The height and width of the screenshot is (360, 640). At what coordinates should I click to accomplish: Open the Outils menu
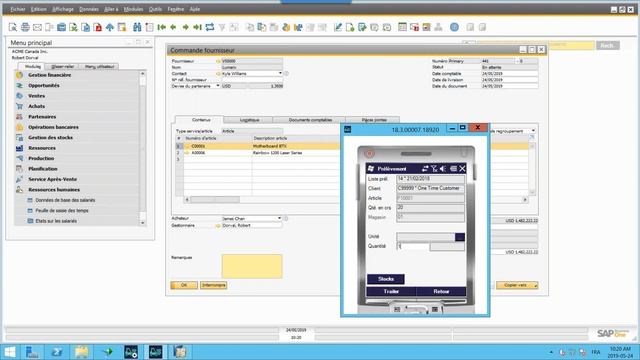[x=155, y=9]
